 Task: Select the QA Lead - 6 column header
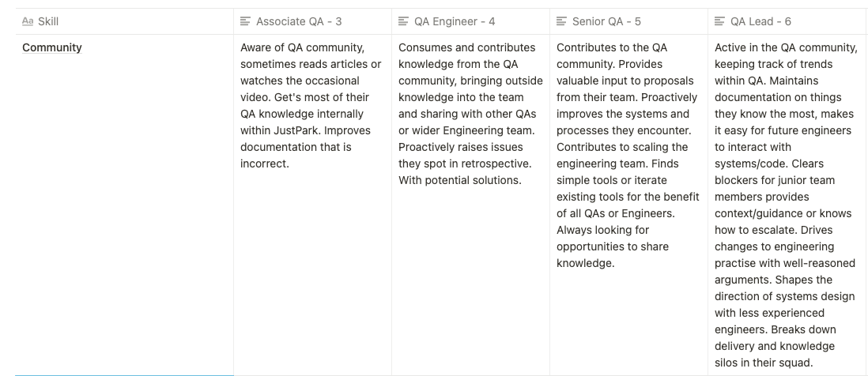[760, 22]
